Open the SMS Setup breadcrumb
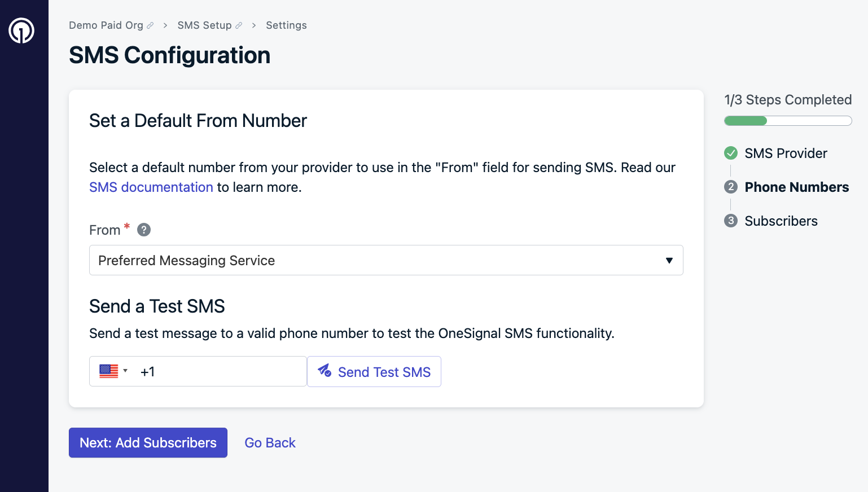Image resolution: width=868 pixels, height=492 pixels. (204, 25)
